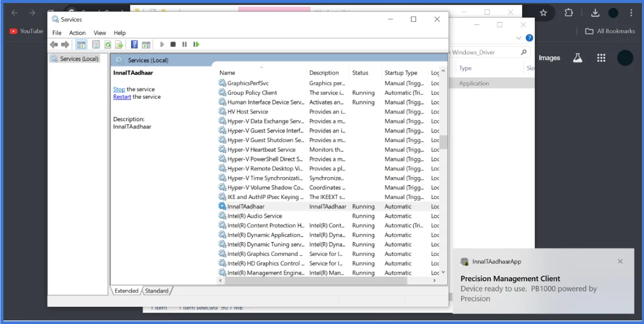The width and height of the screenshot is (644, 324).
Task: Bookmark the page with Chrome's star icon
Action: click(x=543, y=13)
